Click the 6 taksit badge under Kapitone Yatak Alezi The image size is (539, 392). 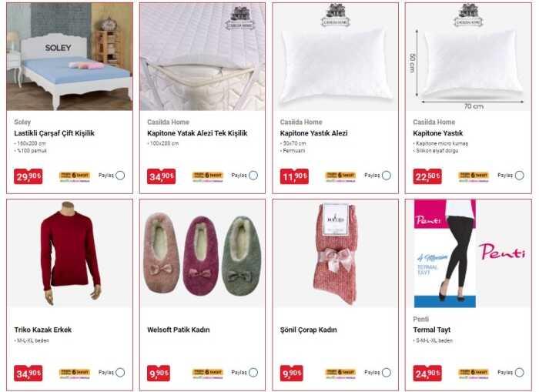[x=207, y=176]
